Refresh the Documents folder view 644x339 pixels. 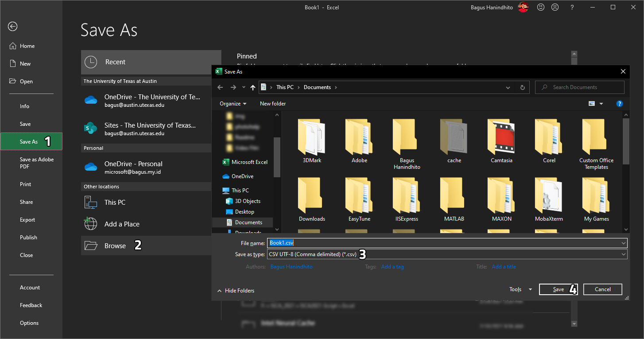[523, 88]
